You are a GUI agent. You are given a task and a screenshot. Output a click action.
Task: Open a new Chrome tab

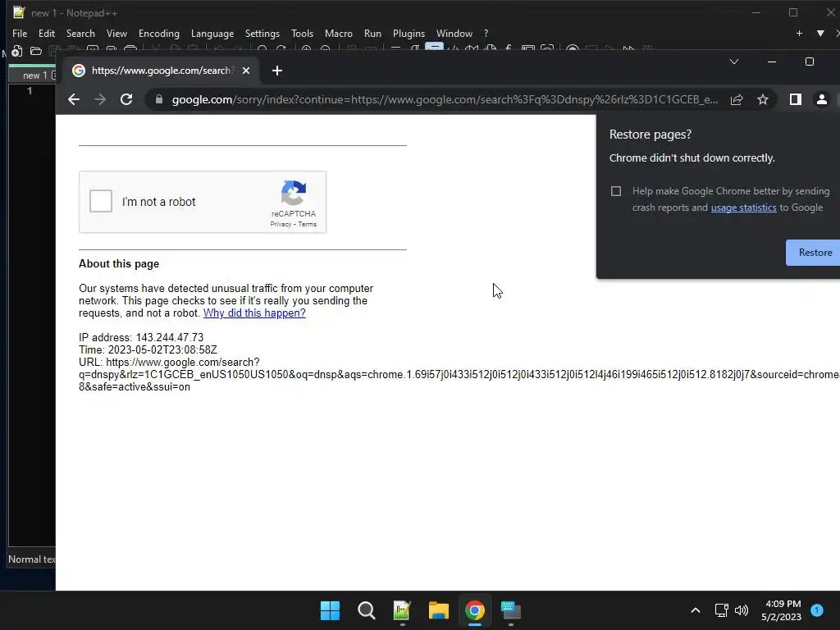pyautogui.click(x=277, y=71)
